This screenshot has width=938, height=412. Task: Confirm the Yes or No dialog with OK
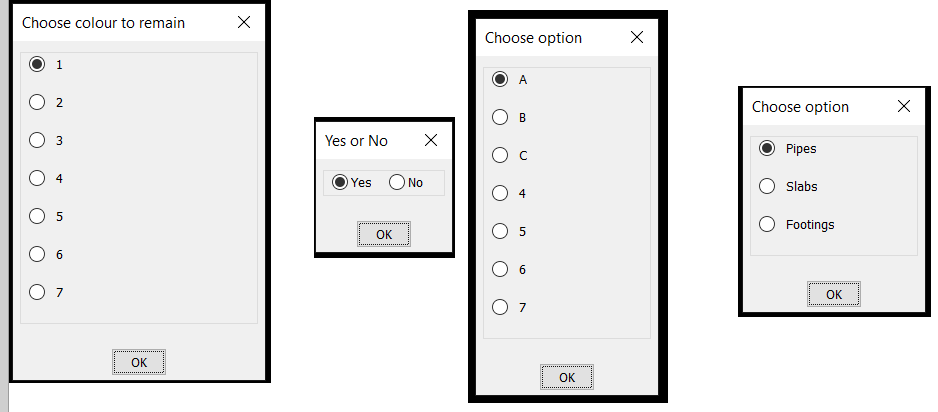pos(384,234)
